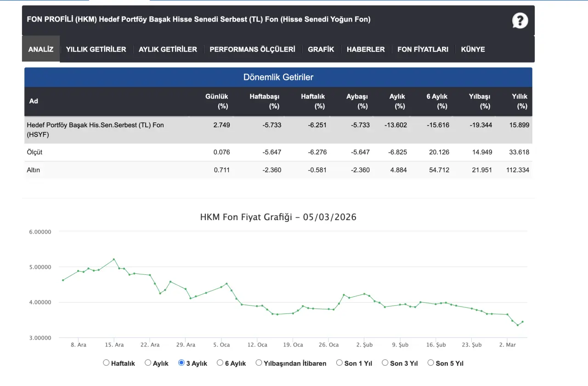The height and width of the screenshot is (386, 588).
Task: Click the help question mark icon
Action: pyautogui.click(x=520, y=21)
